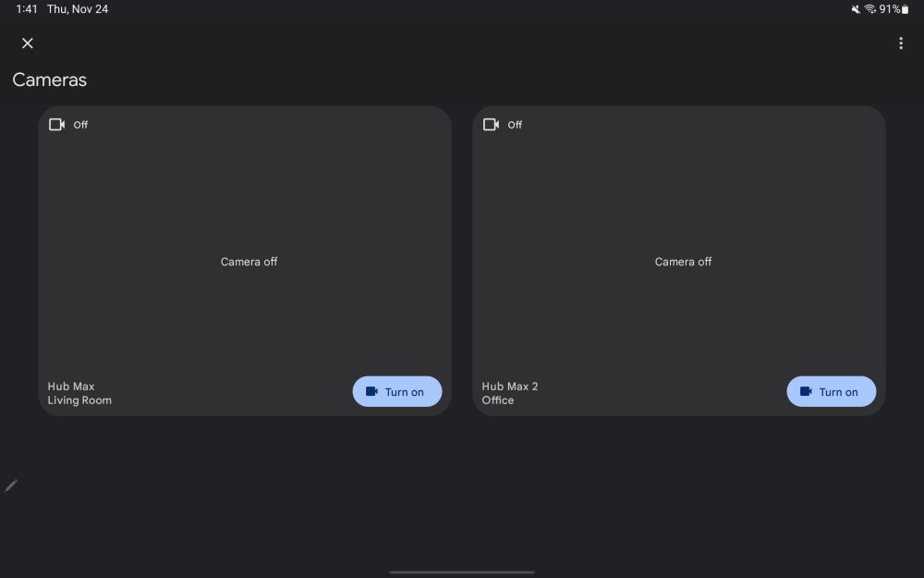Tap the camera-off icon on Hub Max 2 card
Viewport: 924px width, 578px height.
pyautogui.click(x=491, y=125)
